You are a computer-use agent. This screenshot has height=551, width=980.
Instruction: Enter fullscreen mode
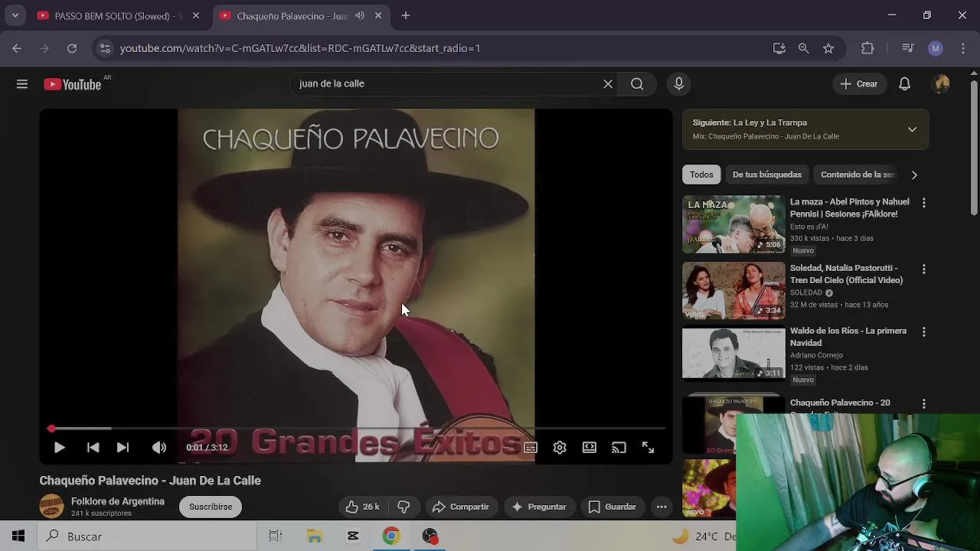648,448
